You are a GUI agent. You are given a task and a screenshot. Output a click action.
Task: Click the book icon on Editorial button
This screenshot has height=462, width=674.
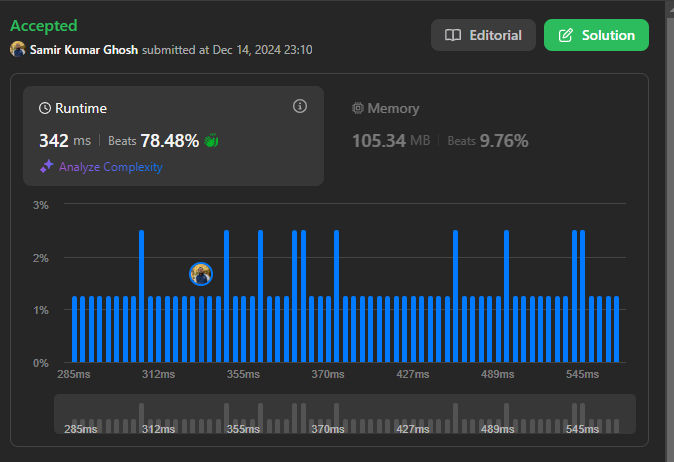coord(453,35)
